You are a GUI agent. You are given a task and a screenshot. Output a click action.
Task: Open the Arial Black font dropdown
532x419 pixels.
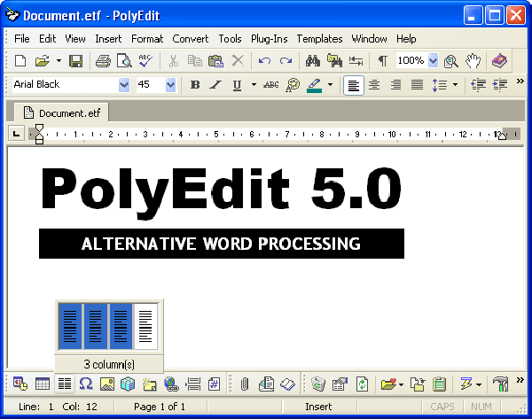click(124, 85)
